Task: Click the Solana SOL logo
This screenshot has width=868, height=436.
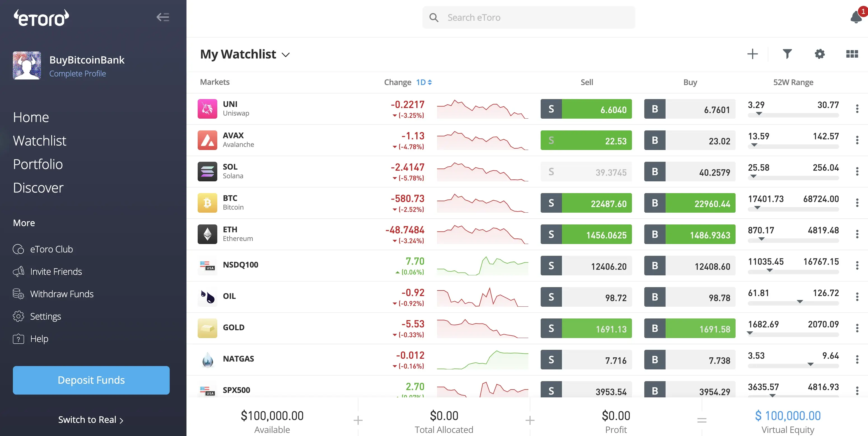Action: pyautogui.click(x=207, y=171)
